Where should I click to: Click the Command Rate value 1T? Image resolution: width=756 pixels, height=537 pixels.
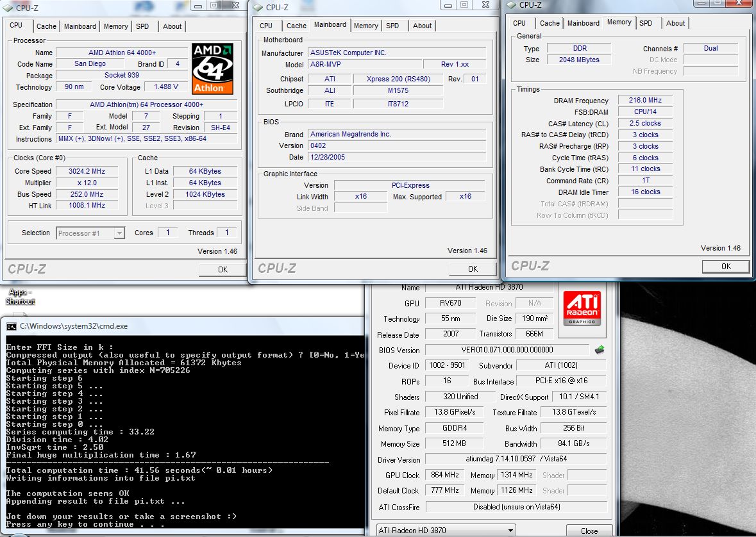[x=645, y=180]
